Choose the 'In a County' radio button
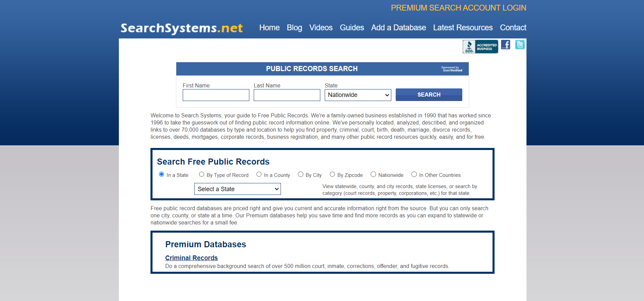 tap(259, 174)
